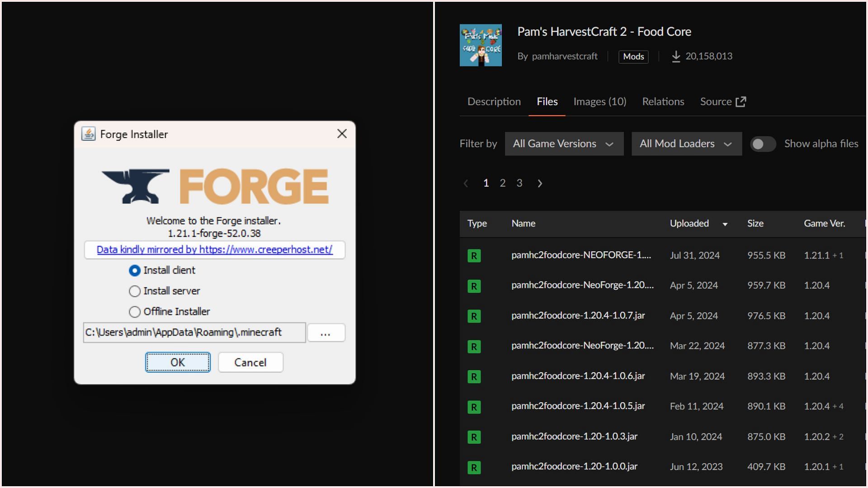
Task: Open the All Game Versions dropdown
Action: (x=564, y=144)
